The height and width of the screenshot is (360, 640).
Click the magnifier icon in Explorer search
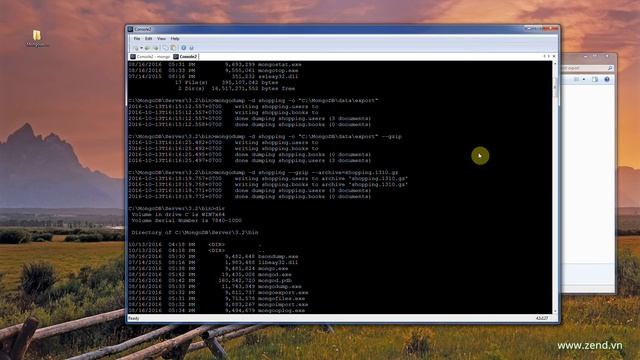click(x=610, y=68)
